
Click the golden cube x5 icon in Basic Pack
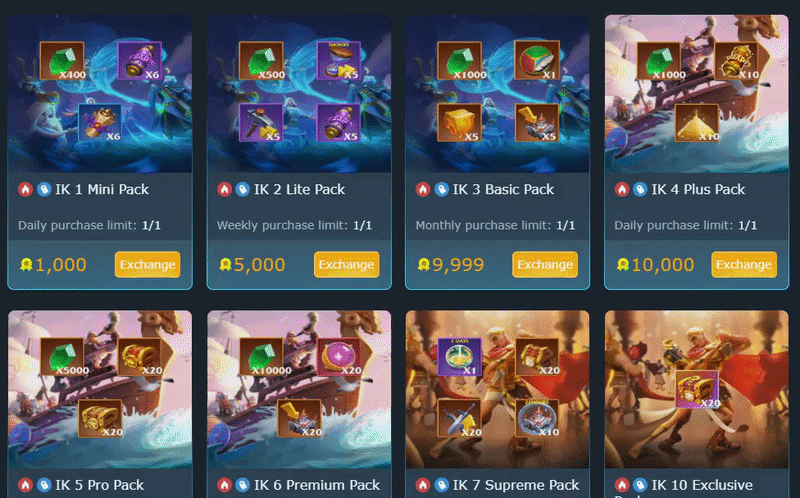click(459, 122)
